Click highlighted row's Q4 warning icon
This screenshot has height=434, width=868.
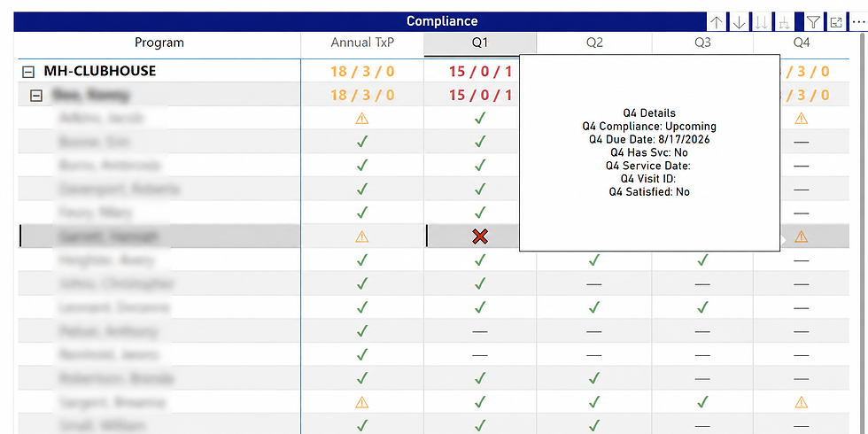pos(801,237)
